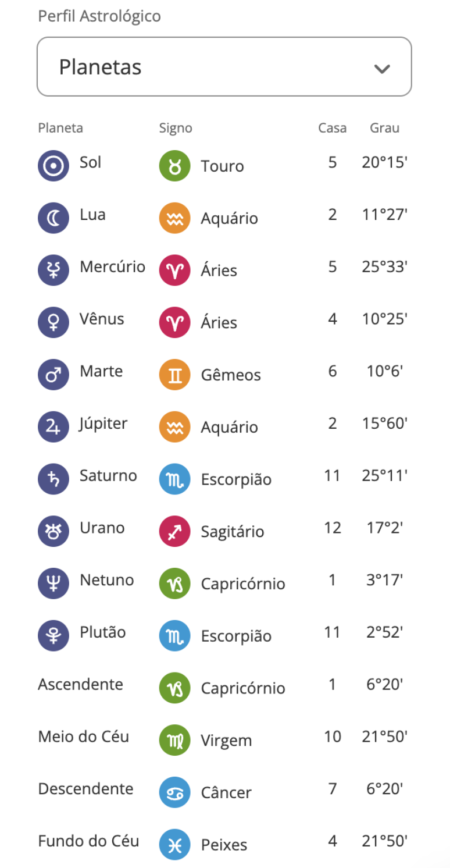Click the Lua crescent moon icon
Screen dimensions: 450x868
coord(53,218)
